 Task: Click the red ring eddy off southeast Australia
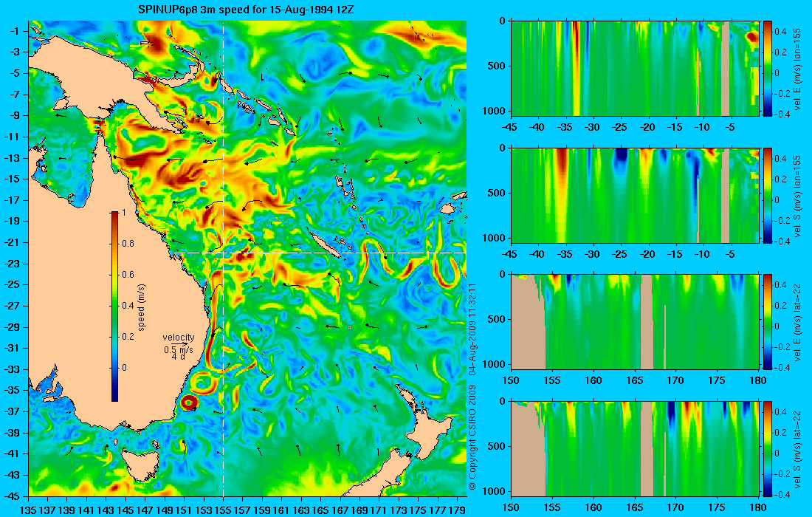point(188,402)
